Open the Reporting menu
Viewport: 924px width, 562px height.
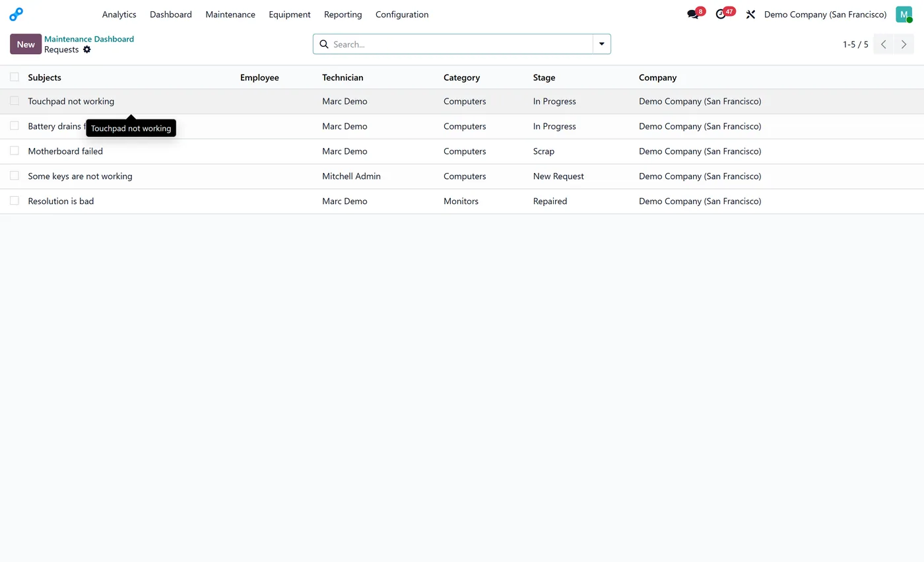343,15
